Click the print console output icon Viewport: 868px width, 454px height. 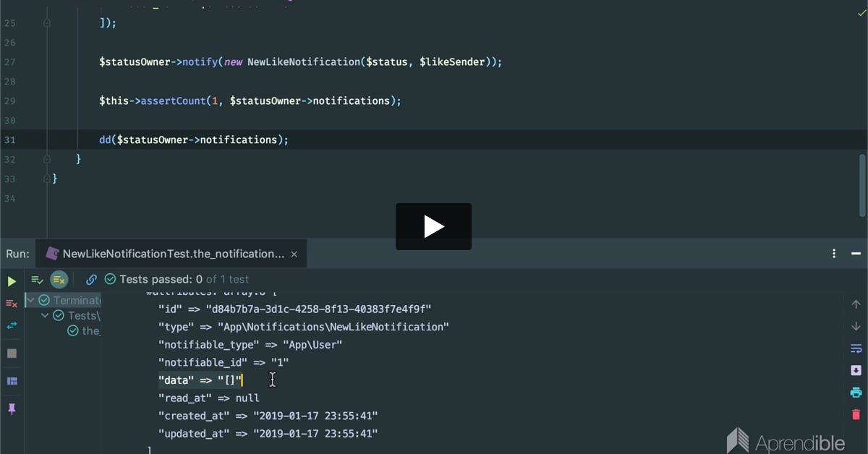click(856, 393)
